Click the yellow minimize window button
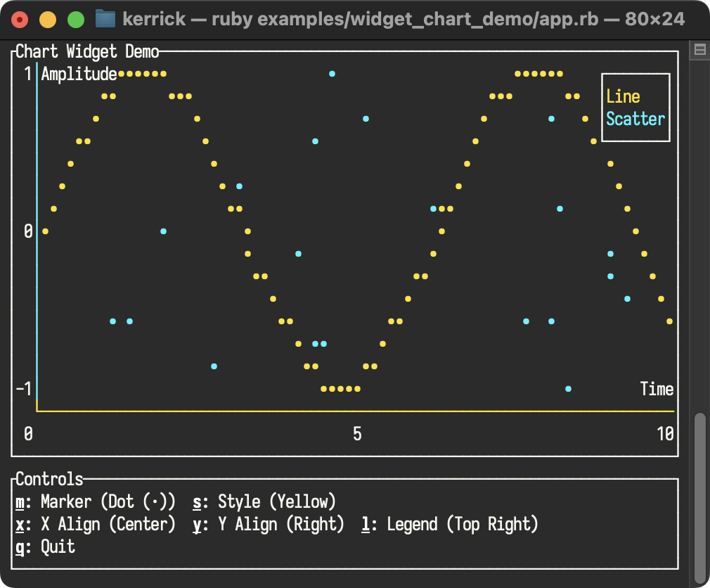The width and height of the screenshot is (710, 588). 48,20
